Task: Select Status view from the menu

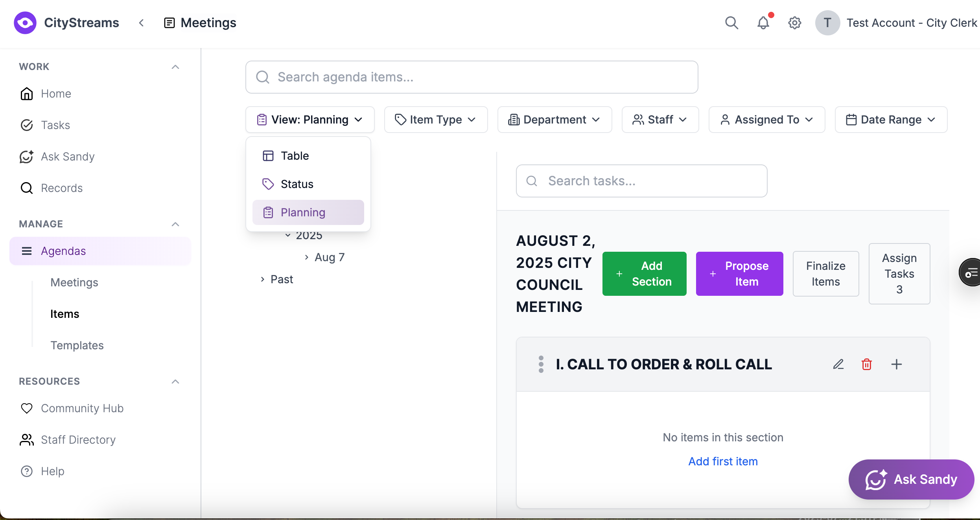Action: [x=297, y=184]
